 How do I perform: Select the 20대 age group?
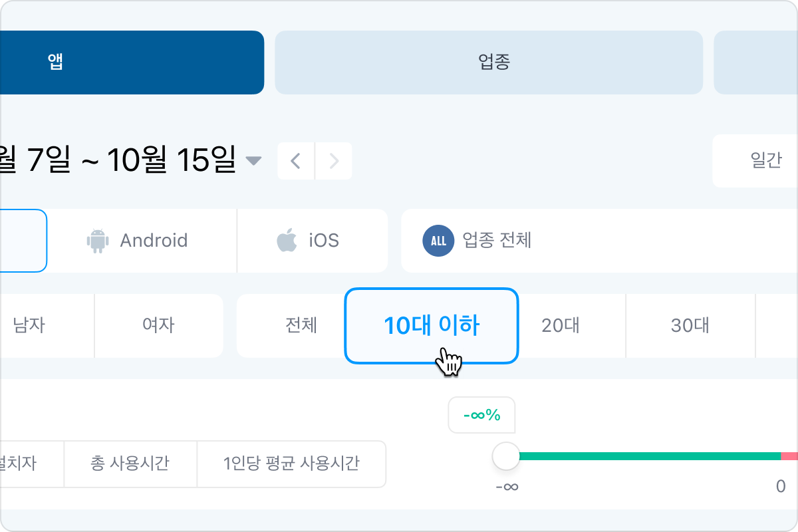point(561,326)
